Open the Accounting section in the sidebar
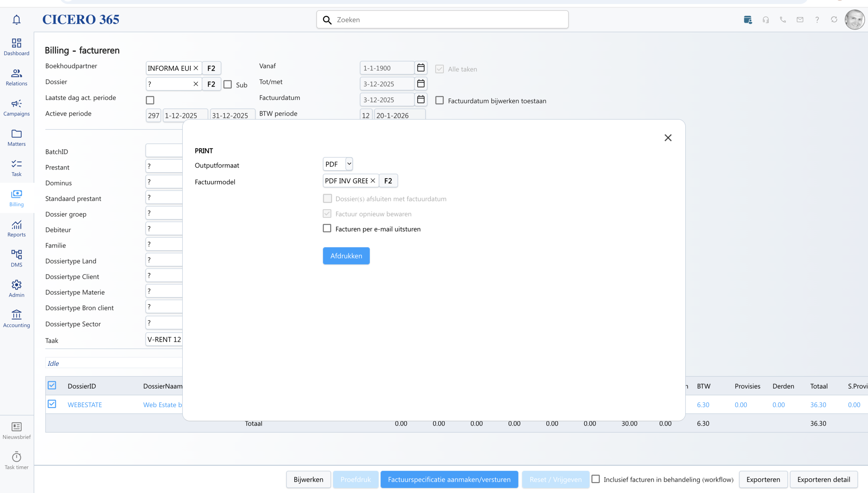 coord(16,319)
